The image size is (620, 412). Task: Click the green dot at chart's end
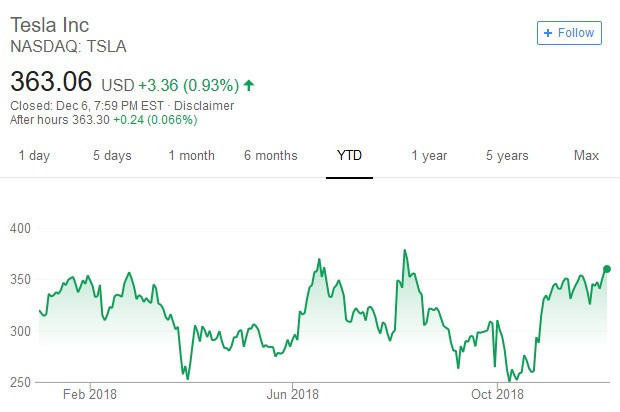coord(607,269)
